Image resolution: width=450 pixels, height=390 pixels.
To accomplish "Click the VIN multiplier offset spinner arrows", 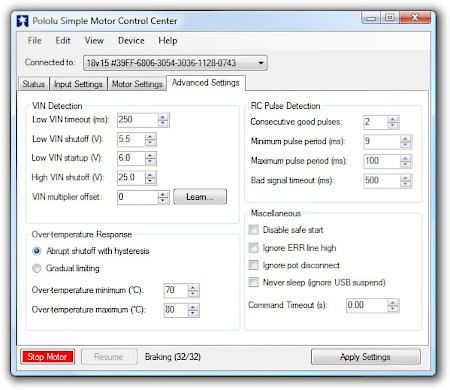I will click(163, 197).
